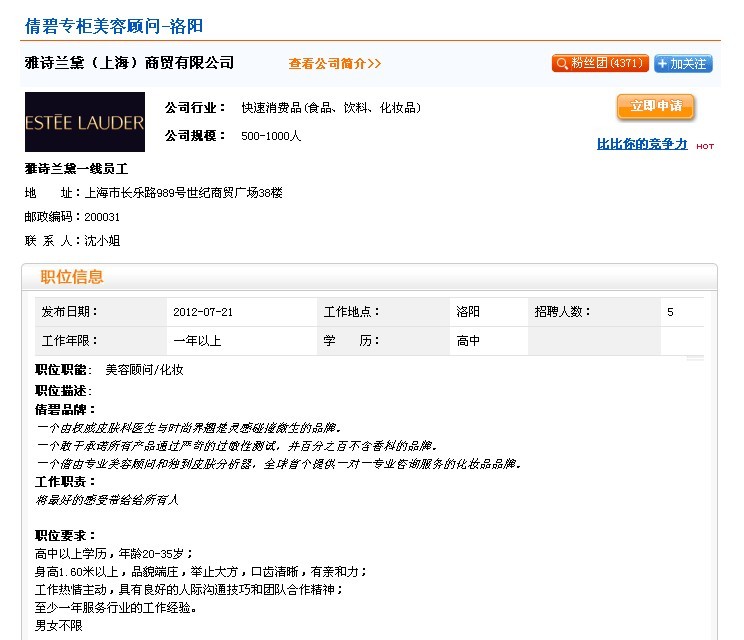Click the 500-1000人 company size value
The image size is (744, 640).
(271, 136)
